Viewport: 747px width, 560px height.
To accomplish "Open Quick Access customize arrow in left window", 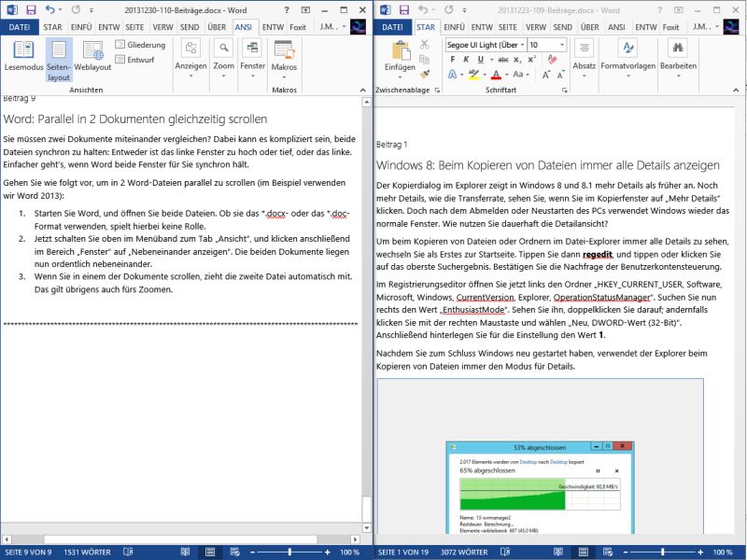I will point(91,10).
